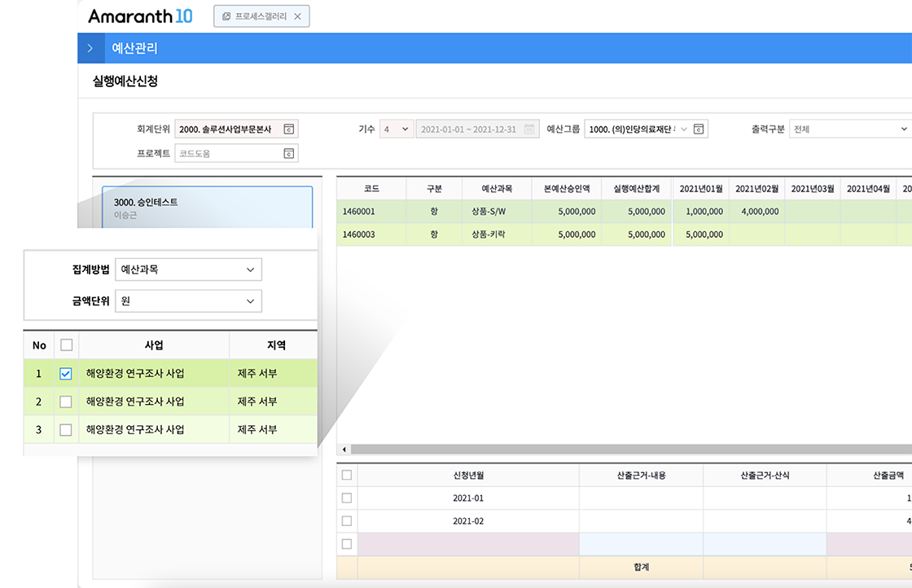The image size is (912, 588).
Task: Open the 금액단위 dropdown set to 원
Action: [188, 301]
